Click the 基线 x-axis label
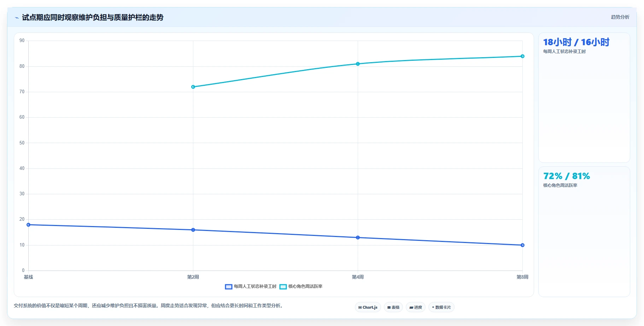The image size is (644, 326). 28,277
